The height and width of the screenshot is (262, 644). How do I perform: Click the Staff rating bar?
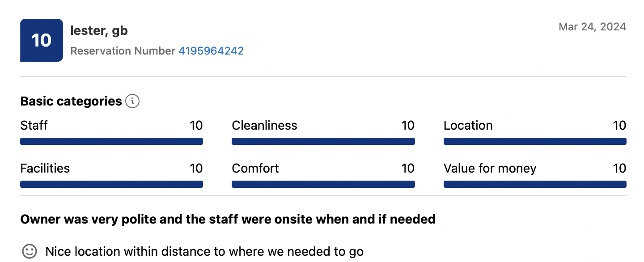click(112, 141)
